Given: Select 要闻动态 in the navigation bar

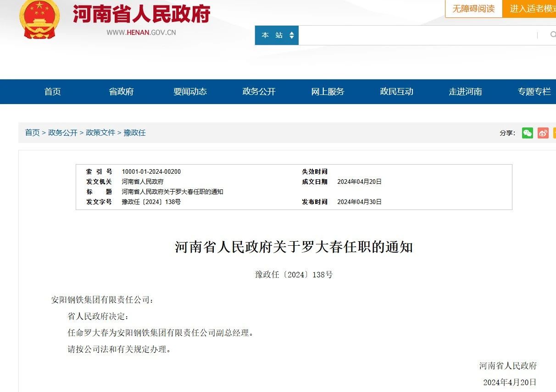Looking at the screenshot, I should [x=190, y=92].
